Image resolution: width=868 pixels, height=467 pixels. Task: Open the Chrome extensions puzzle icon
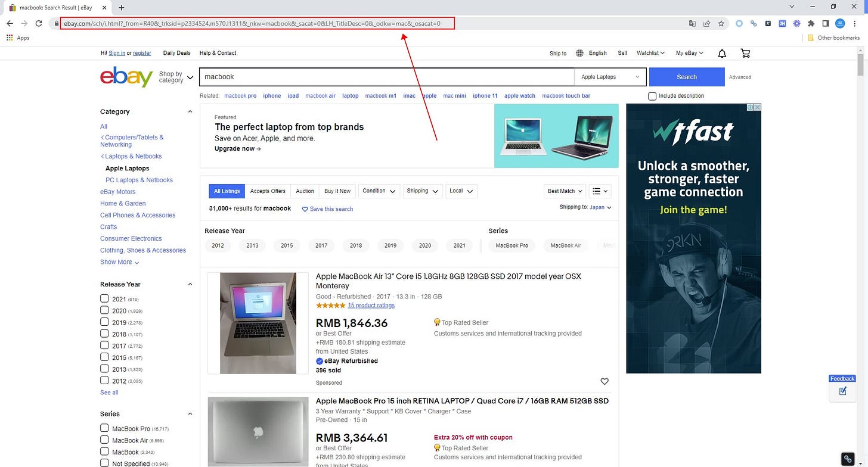click(x=811, y=24)
